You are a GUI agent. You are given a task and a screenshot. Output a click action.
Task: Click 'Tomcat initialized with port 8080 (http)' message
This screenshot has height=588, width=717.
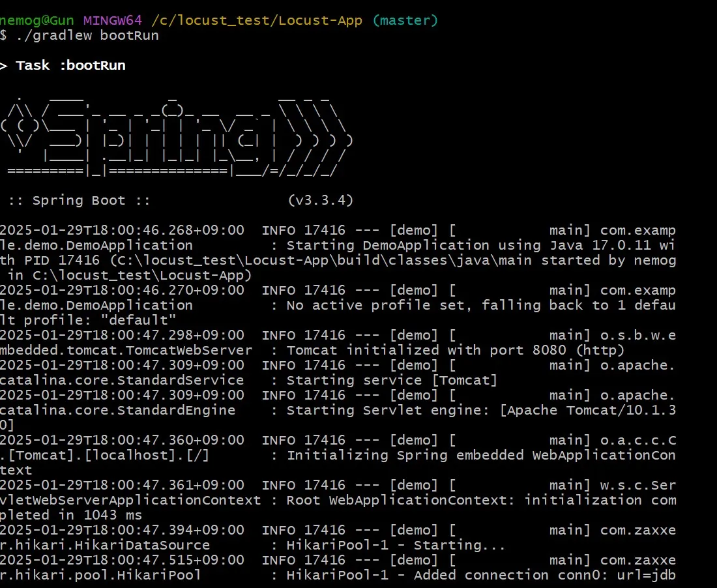coord(456,350)
